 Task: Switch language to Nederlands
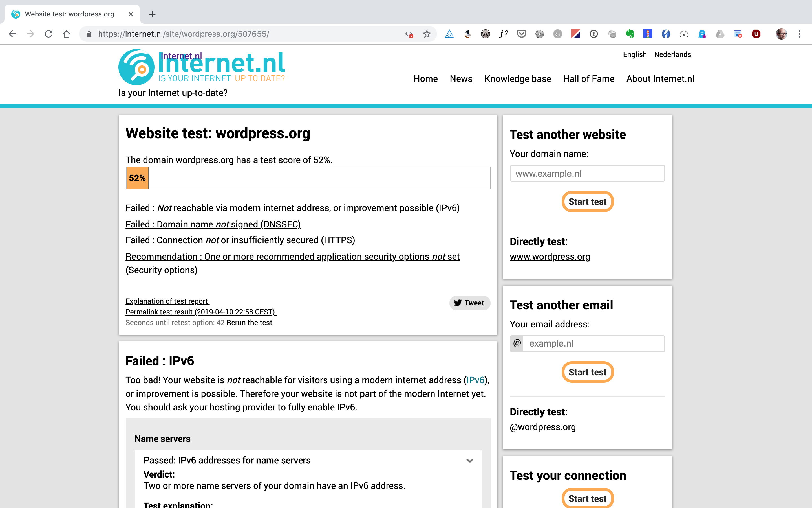pos(672,54)
